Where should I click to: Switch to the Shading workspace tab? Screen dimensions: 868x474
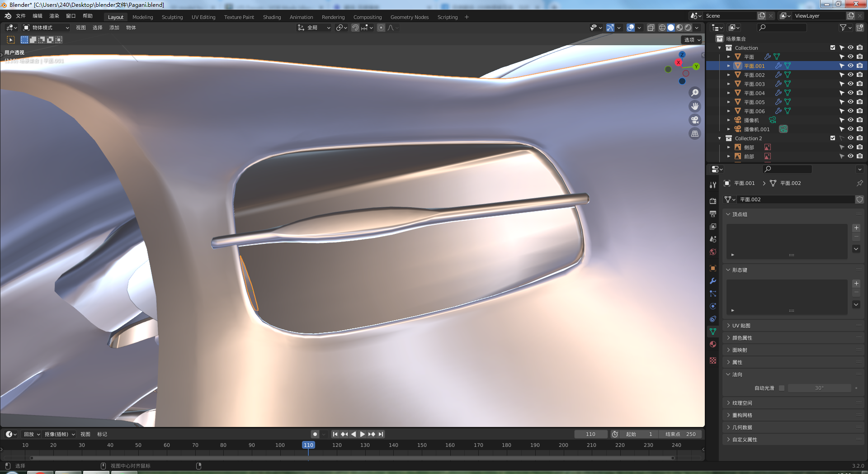[272, 17]
